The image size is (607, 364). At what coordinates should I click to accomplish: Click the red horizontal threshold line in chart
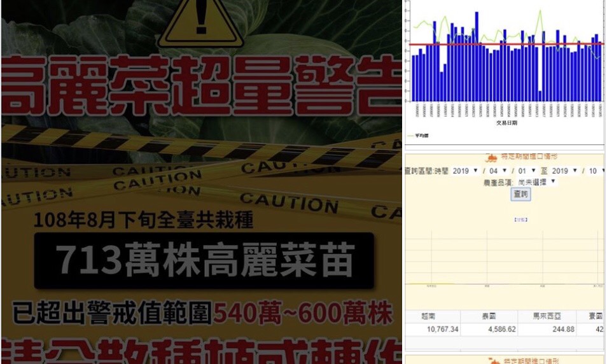click(x=506, y=44)
